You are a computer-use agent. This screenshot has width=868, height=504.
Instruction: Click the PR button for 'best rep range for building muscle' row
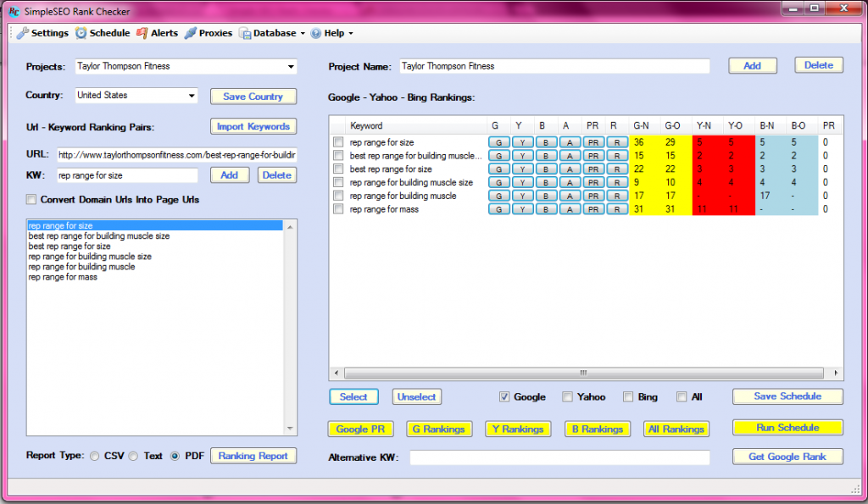(593, 156)
